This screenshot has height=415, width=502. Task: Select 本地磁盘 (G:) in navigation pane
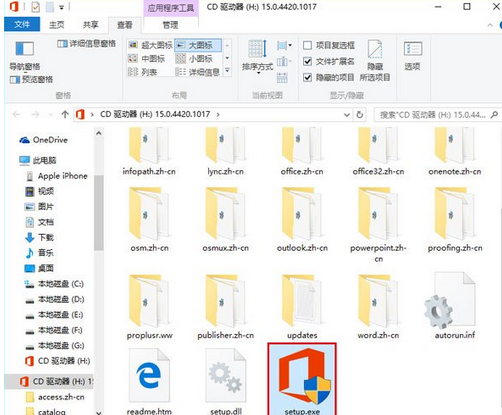[54, 345]
